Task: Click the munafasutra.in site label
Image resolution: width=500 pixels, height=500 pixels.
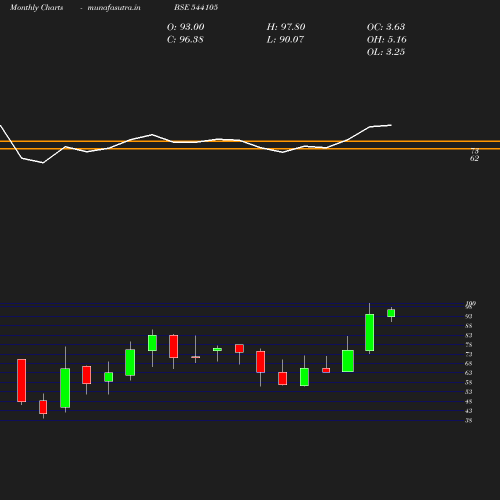Action: pyautogui.click(x=114, y=7)
